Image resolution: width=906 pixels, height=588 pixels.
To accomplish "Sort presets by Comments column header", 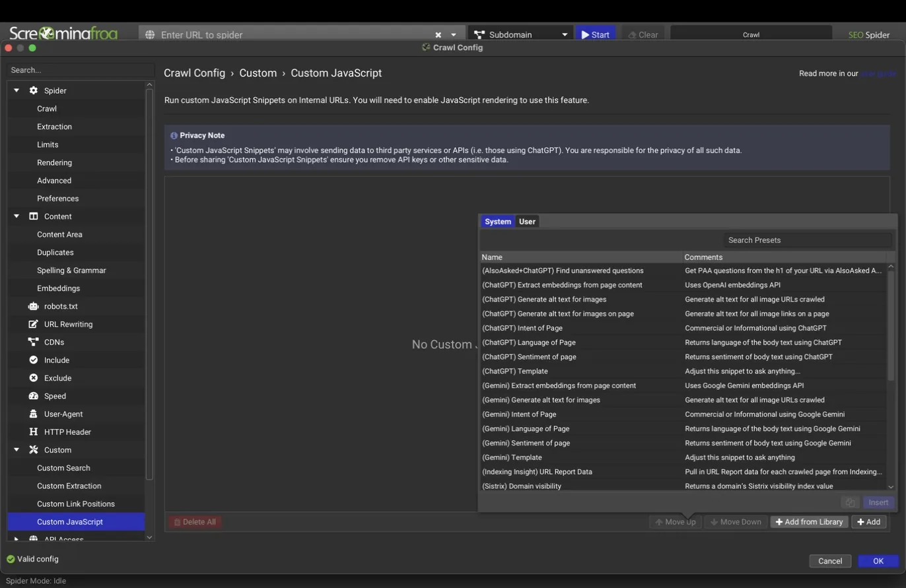I will (x=784, y=257).
